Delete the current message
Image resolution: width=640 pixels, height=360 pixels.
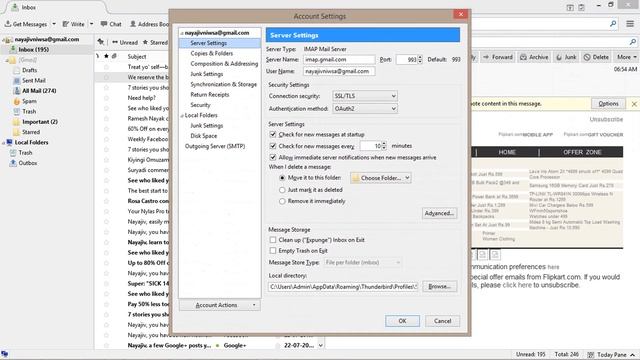coord(596,57)
